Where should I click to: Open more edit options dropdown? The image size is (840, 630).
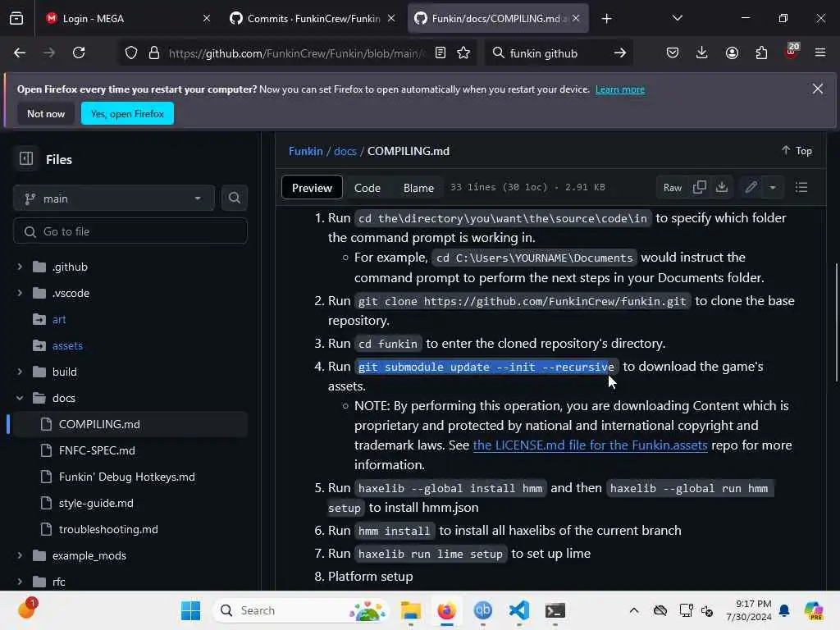click(x=773, y=188)
